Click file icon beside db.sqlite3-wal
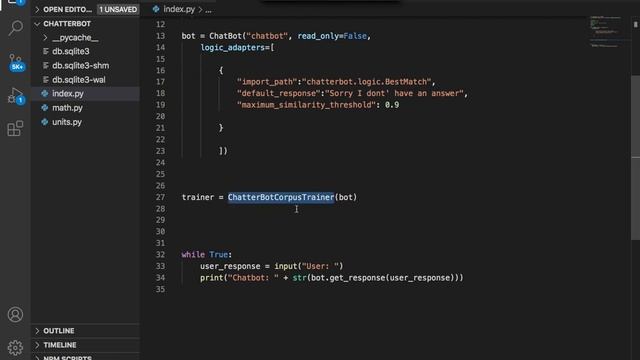Image resolution: width=640 pixels, height=360 pixels. (x=45, y=80)
